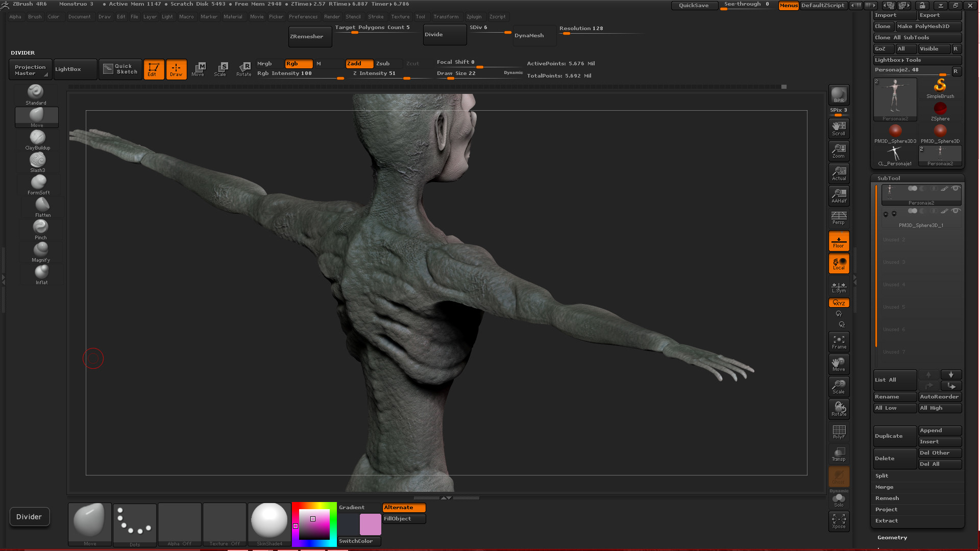Click the pink secondary color swatch
The width and height of the screenshot is (980, 551).
(370, 524)
